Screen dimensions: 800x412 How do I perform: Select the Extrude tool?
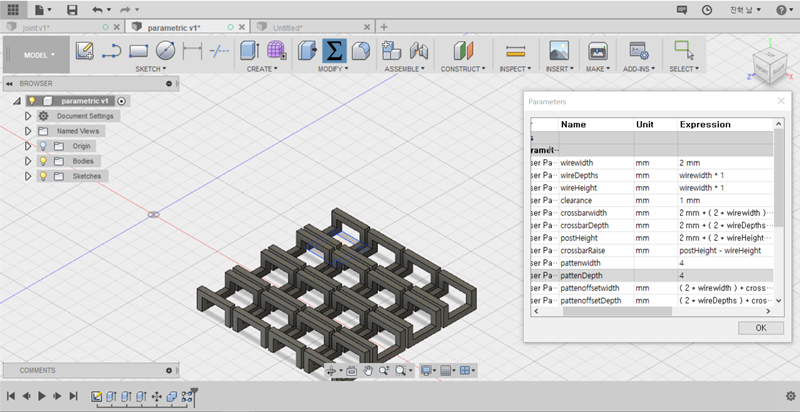click(x=249, y=50)
